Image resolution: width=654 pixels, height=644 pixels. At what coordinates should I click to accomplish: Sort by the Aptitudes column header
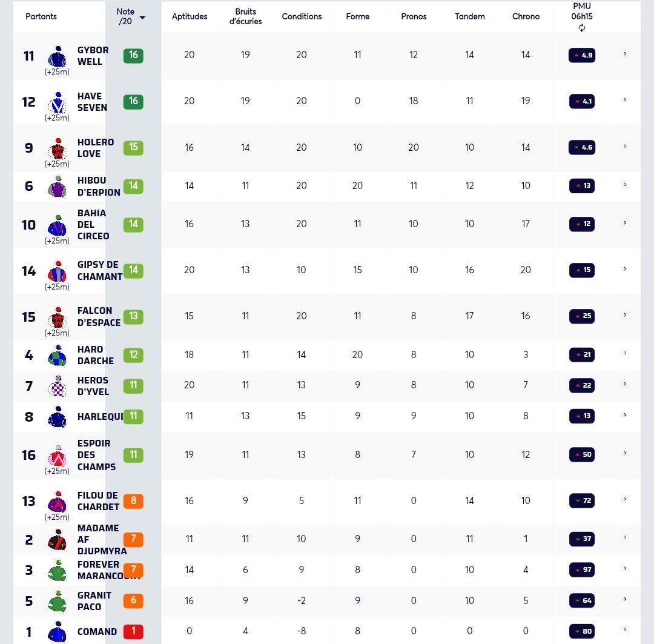coord(190,16)
